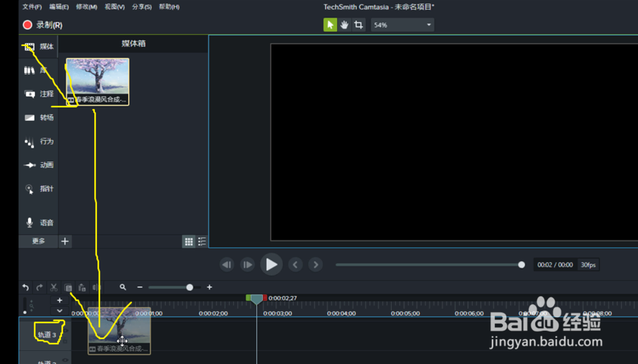Click the timeline zoom magnifier icon
The image size is (638, 364).
click(x=123, y=287)
